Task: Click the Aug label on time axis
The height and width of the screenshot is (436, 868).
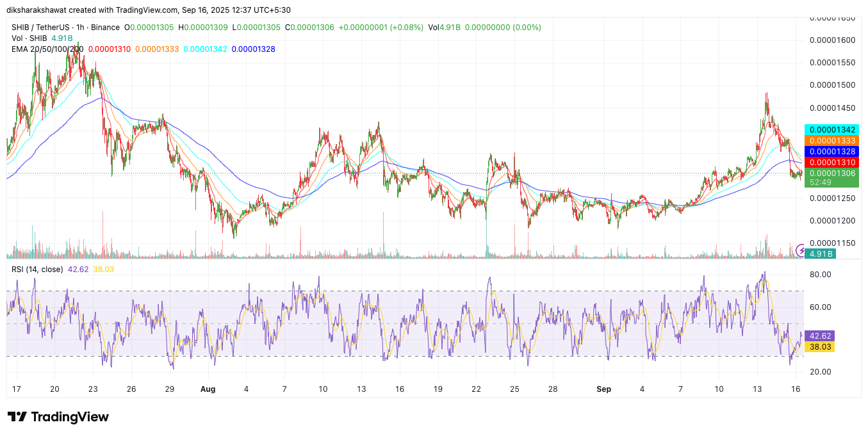Action: 208,389
